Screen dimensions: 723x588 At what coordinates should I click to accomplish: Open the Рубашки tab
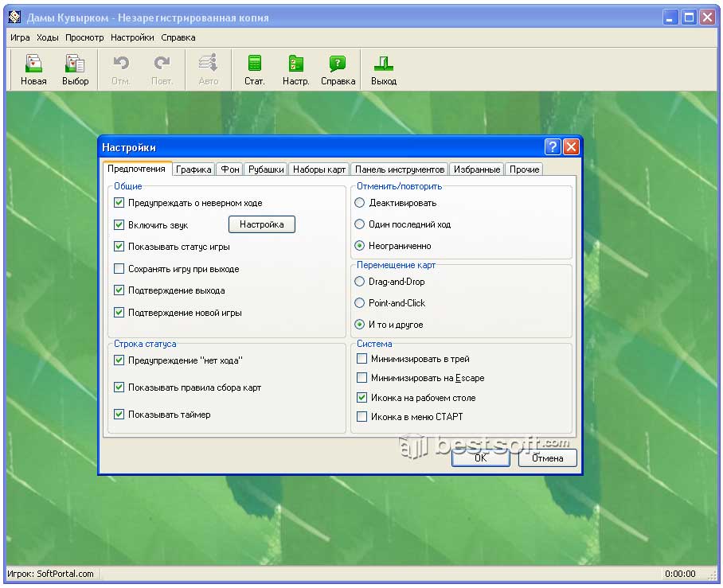point(266,169)
